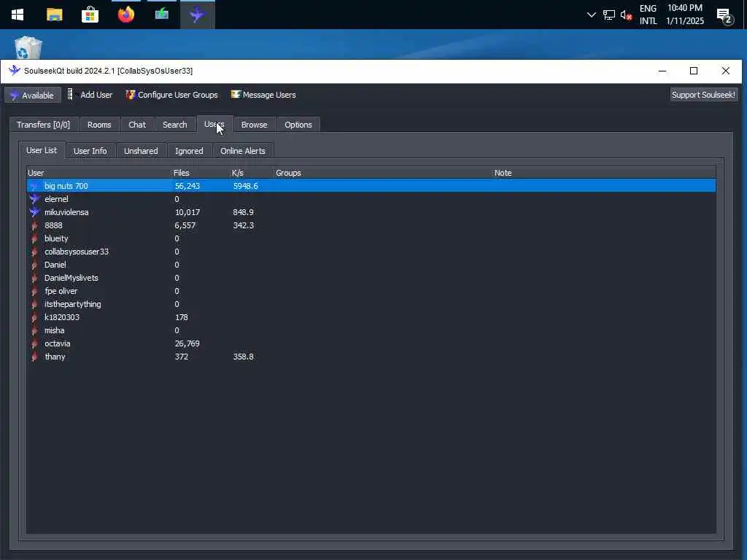
Task: Click the offline icon beside k1820303
Action: point(34,317)
